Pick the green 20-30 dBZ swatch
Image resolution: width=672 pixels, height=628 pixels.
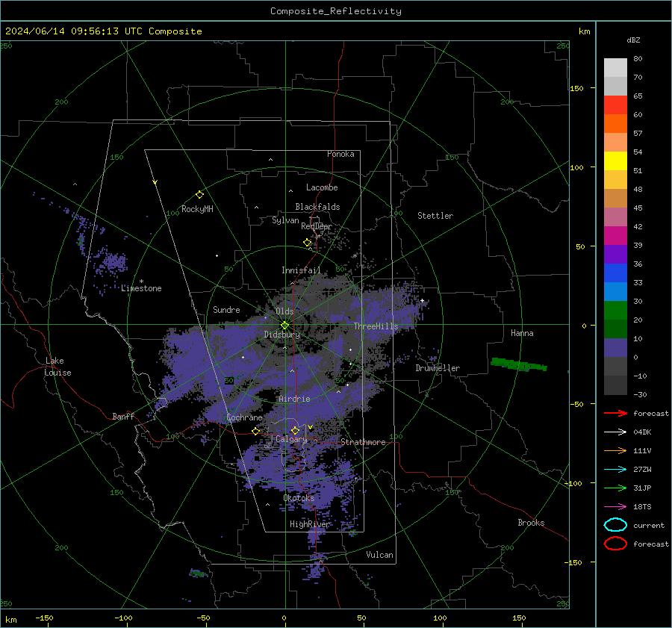pos(615,311)
